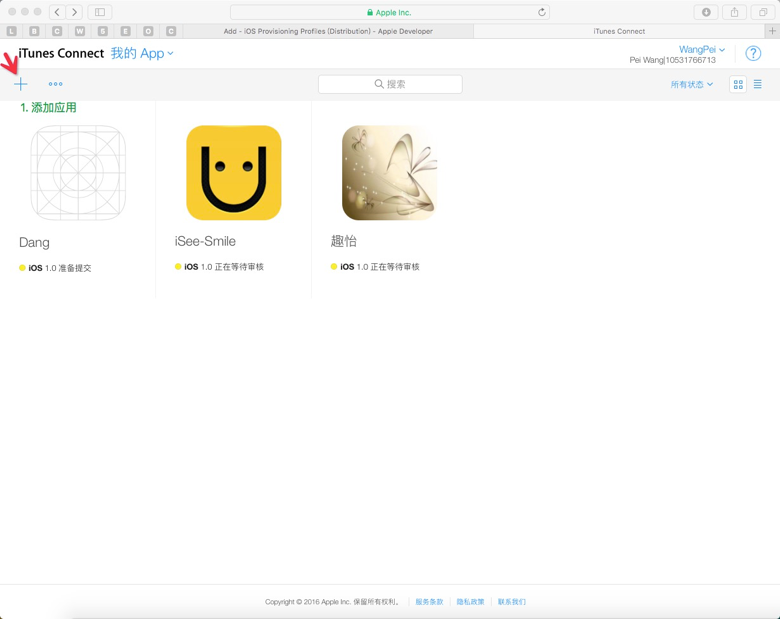The height and width of the screenshot is (619, 780).
Task: Expand the 所有状态 filter dropdown
Action: click(691, 84)
